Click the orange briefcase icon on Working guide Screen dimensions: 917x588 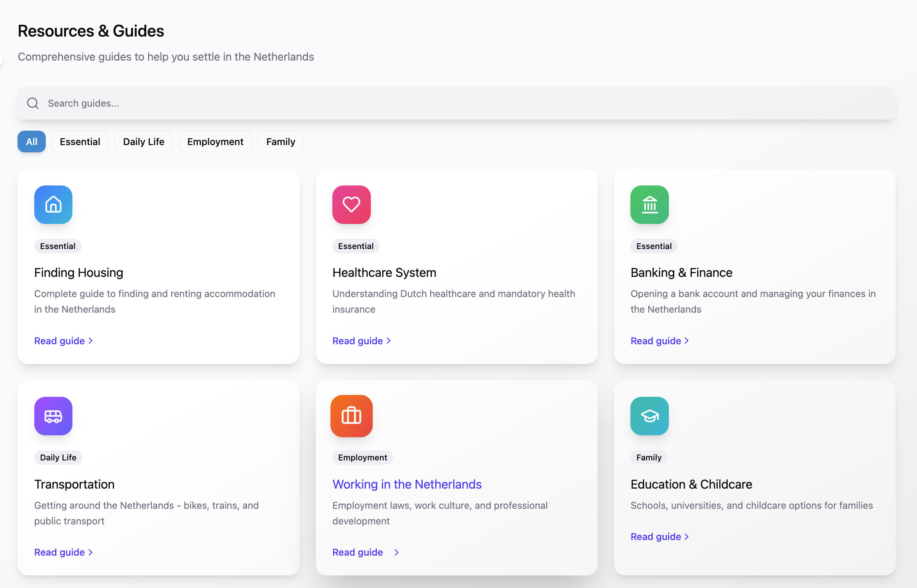point(351,416)
